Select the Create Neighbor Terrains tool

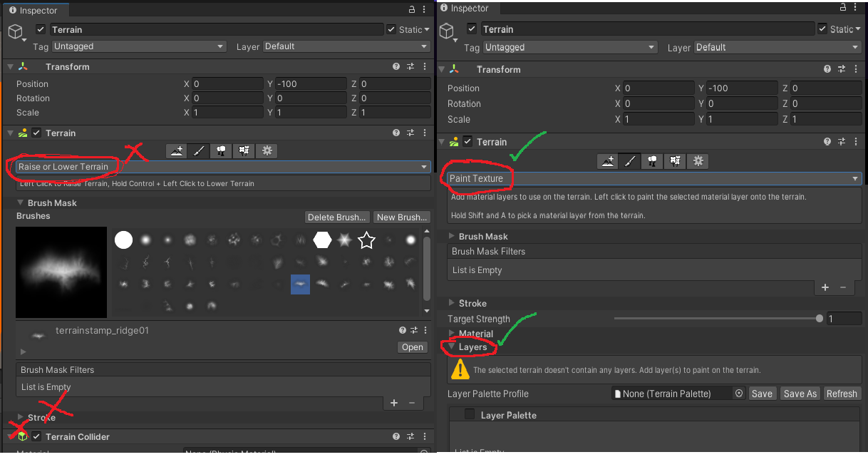coord(177,150)
